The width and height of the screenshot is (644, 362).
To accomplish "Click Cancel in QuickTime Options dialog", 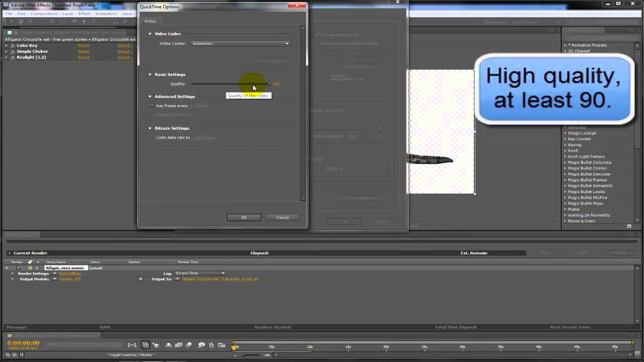I will click(282, 218).
